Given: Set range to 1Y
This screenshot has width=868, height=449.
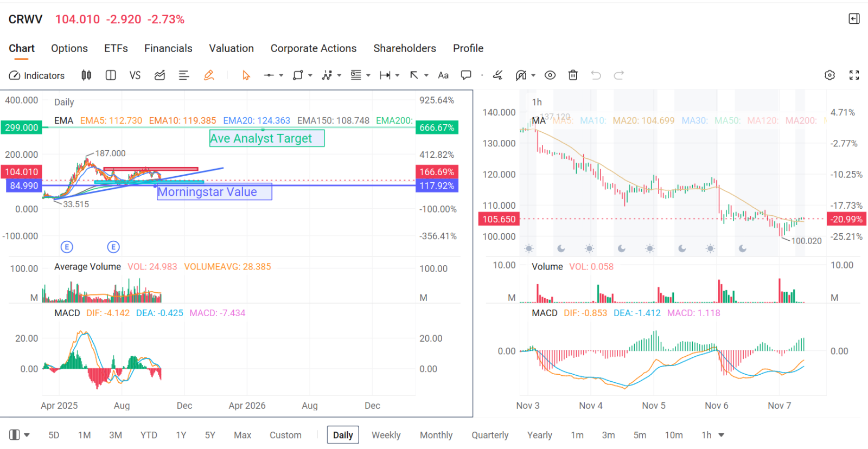Looking at the screenshot, I should tap(181, 435).
